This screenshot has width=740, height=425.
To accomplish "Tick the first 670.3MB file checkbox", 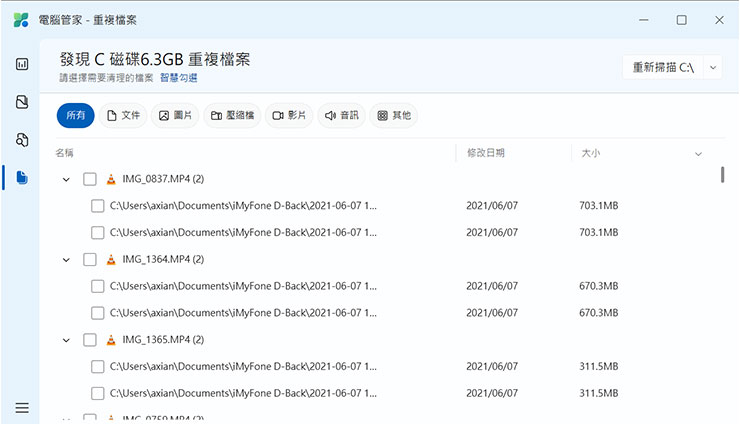I will coord(98,286).
